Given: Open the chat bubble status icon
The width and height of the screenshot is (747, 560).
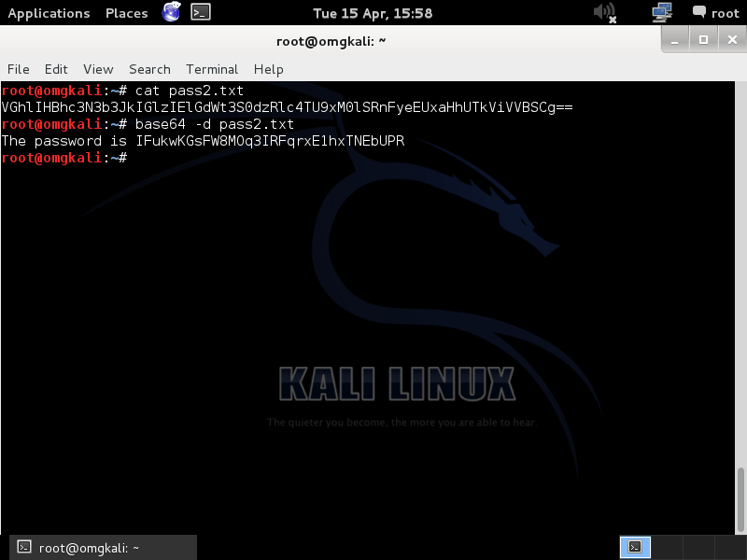Looking at the screenshot, I should pyautogui.click(x=698, y=12).
